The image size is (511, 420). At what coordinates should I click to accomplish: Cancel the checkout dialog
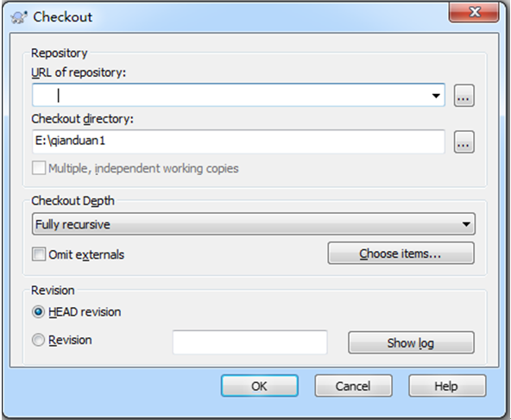[353, 386]
